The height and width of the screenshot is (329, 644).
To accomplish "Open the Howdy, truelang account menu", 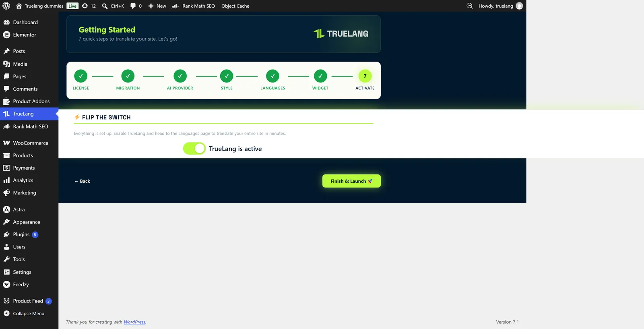I will (500, 6).
